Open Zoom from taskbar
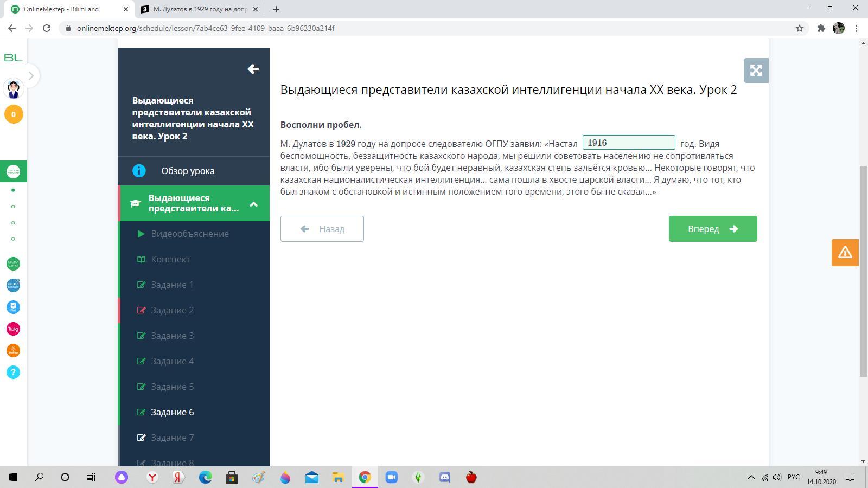Image resolution: width=868 pixels, height=488 pixels. (392, 477)
